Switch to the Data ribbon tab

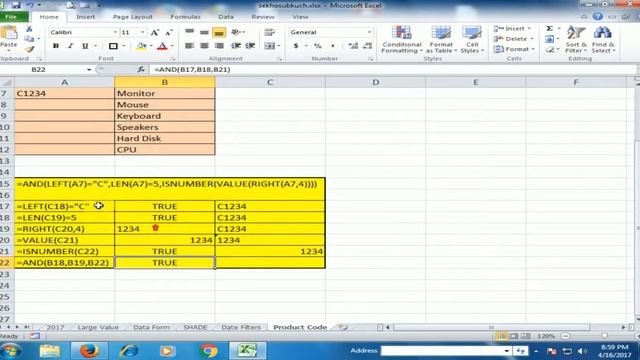pos(226,17)
